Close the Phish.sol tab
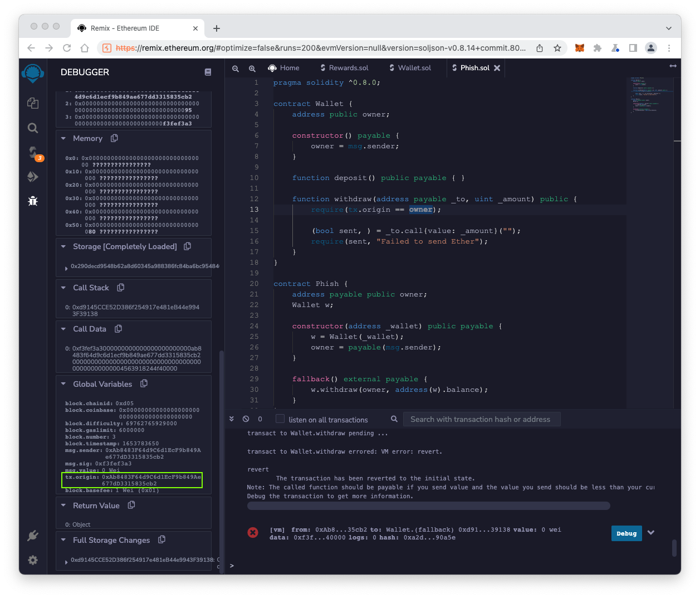The width and height of the screenshot is (700, 598). pyautogui.click(x=497, y=68)
